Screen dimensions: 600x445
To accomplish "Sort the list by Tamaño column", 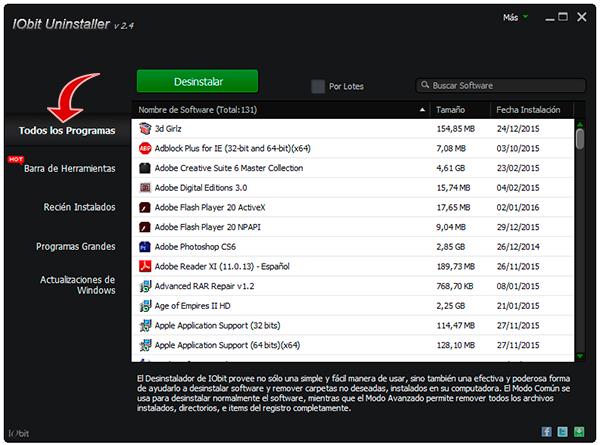I will [x=458, y=109].
